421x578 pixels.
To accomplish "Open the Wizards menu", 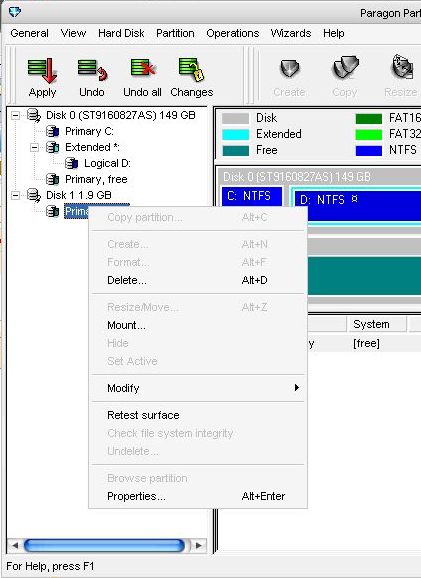I will click(x=291, y=33).
